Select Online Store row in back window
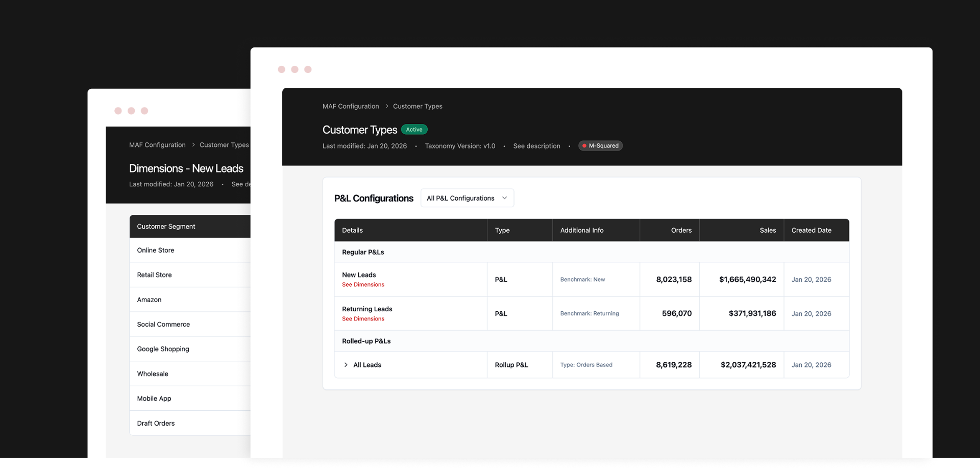Image resolution: width=980 pixels, height=471 pixels. coord(190,250)
